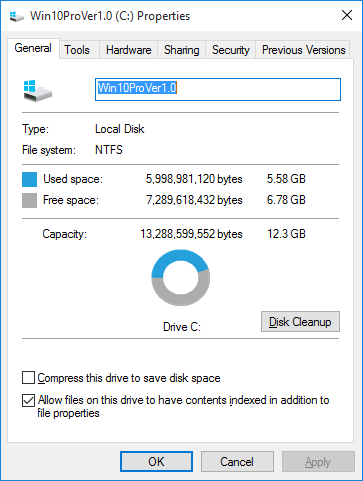Click the blue Used space color square

click(29, 179)
